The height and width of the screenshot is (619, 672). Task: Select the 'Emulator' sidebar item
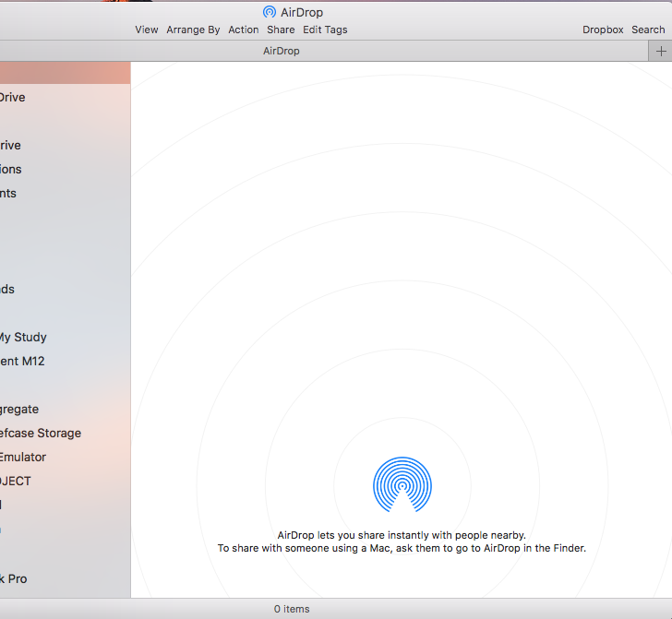(66, 457)
